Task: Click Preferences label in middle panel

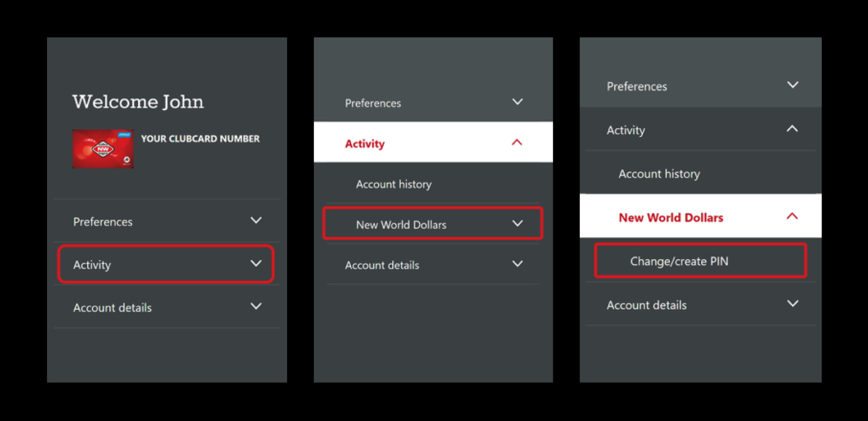Action: click(x=373, y=103)
